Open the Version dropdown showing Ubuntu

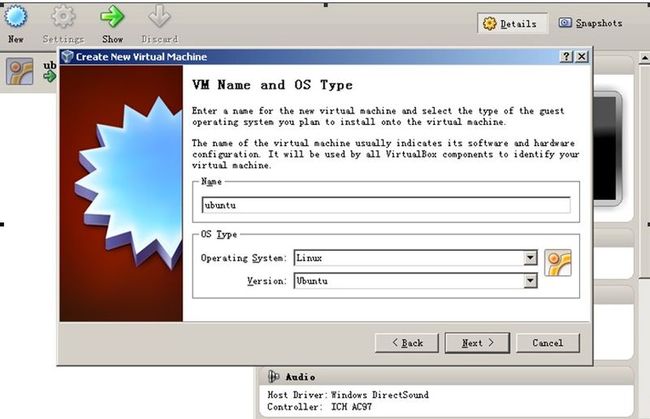click(x=415, y=281)
